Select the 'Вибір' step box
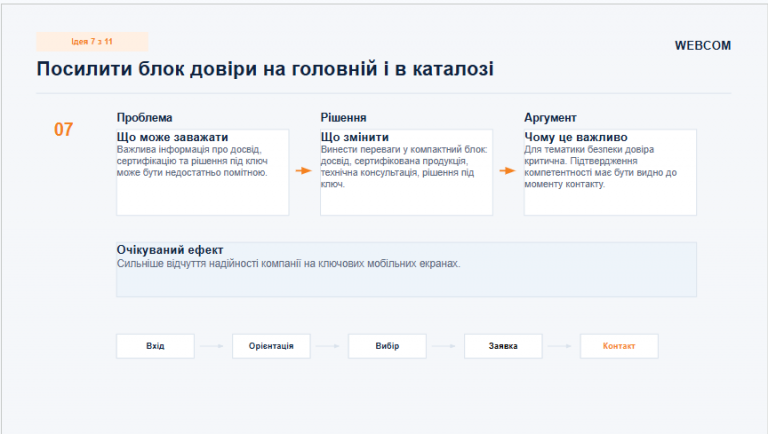 pyautogui.click(x=387, y=346)
